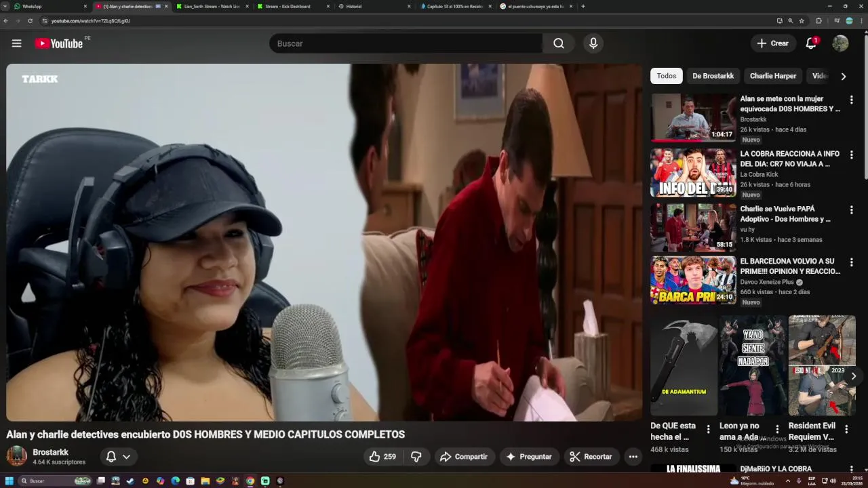Viewport: 868px width, 488px height.
Task: Go back in the browser
Action: pos(6,21)
